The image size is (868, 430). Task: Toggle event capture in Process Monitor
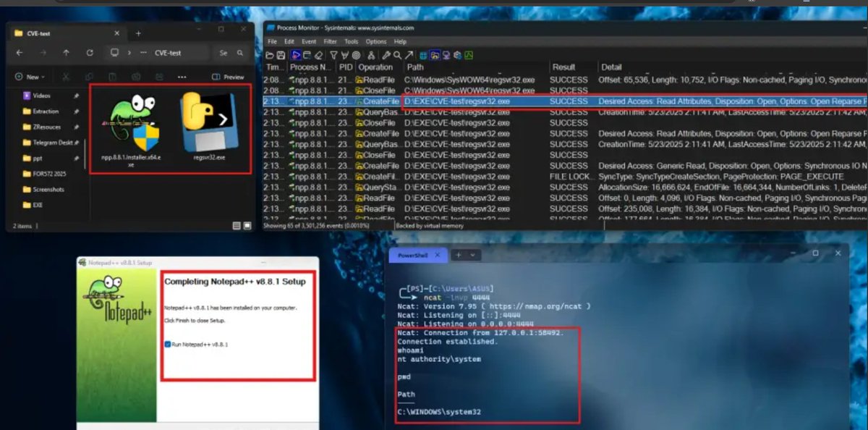pyautogui.click(x=297, y=55)
